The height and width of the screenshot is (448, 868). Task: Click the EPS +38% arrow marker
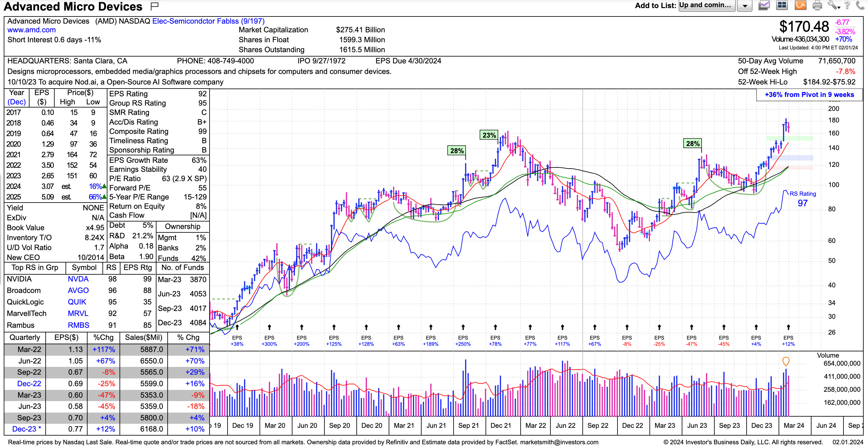[237, 327]
